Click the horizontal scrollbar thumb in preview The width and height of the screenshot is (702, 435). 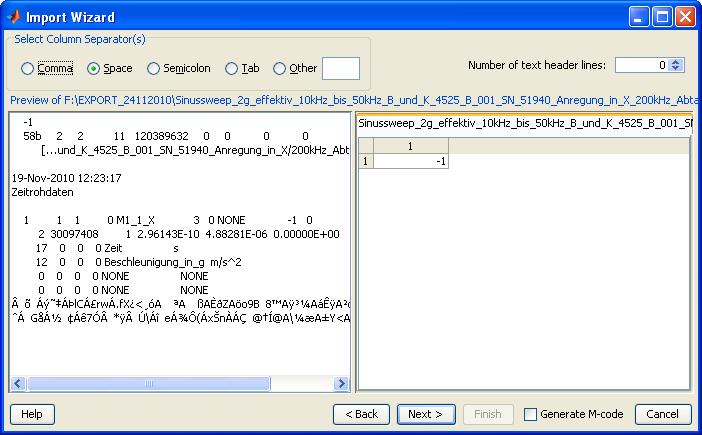(x=149, y=384)
